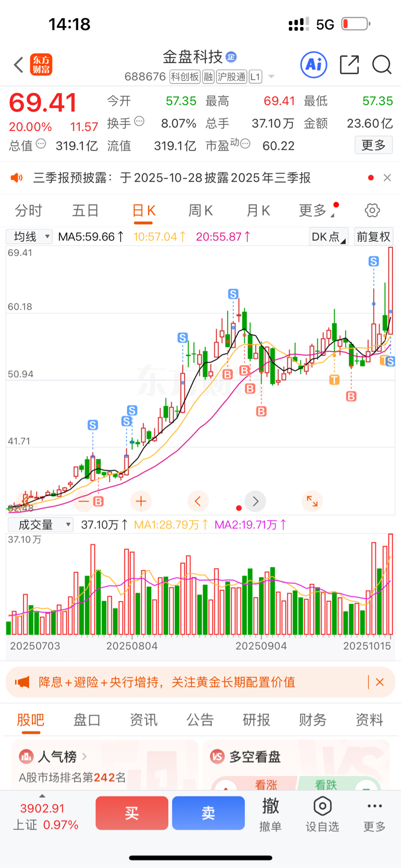Switch to 月K chart tab

coord(258,210)
